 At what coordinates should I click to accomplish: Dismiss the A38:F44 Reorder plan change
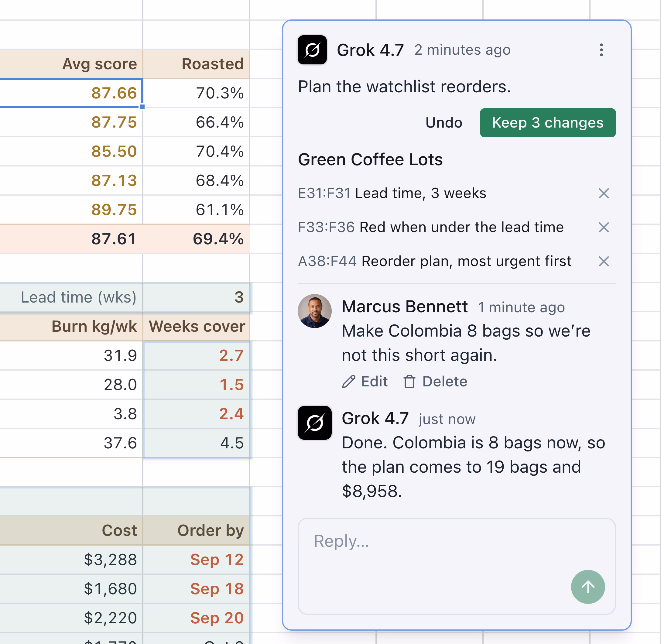[x=604, y=261]
